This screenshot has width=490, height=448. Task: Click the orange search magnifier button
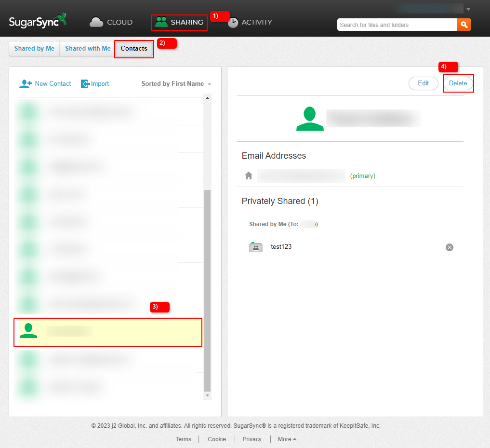pos(464,25)
